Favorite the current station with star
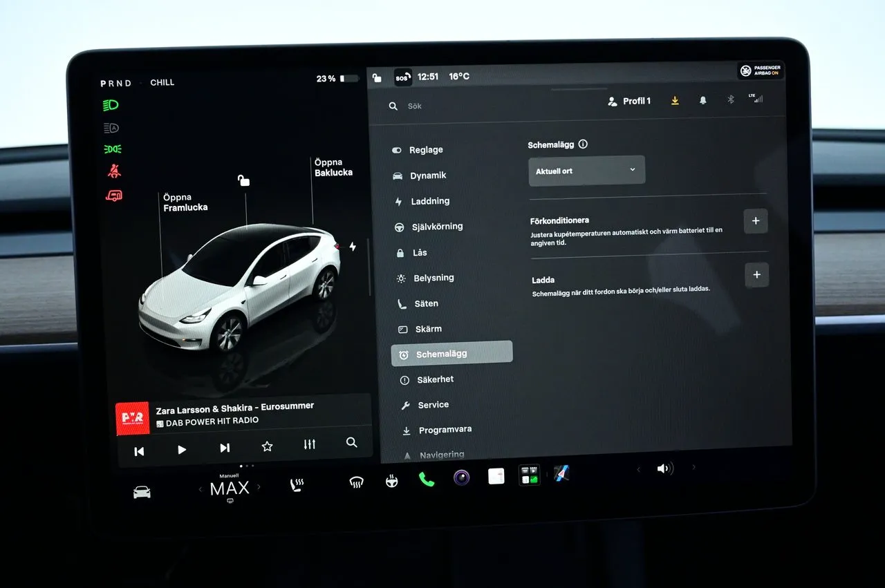 (267, 446)
